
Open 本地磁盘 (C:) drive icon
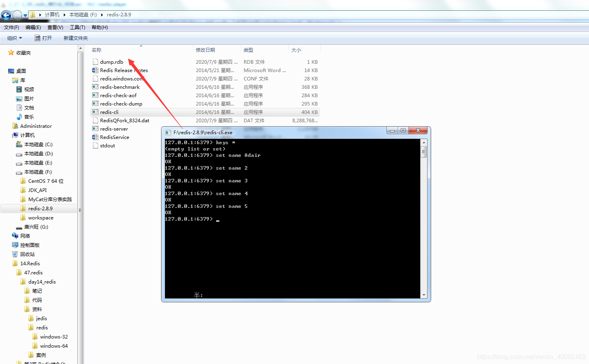click(x=19, y=144)
